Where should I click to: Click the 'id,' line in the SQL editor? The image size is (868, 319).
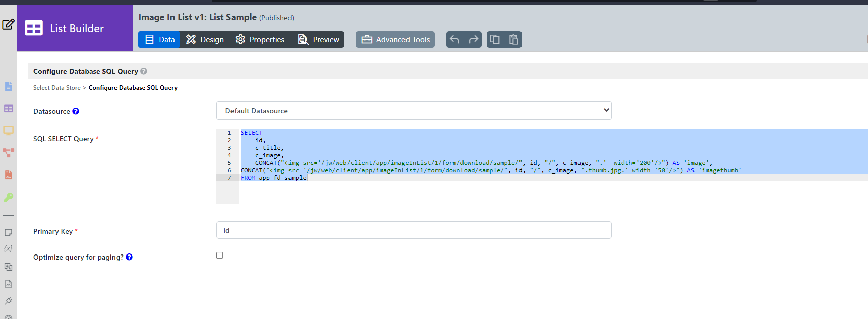tap(260, 140)
